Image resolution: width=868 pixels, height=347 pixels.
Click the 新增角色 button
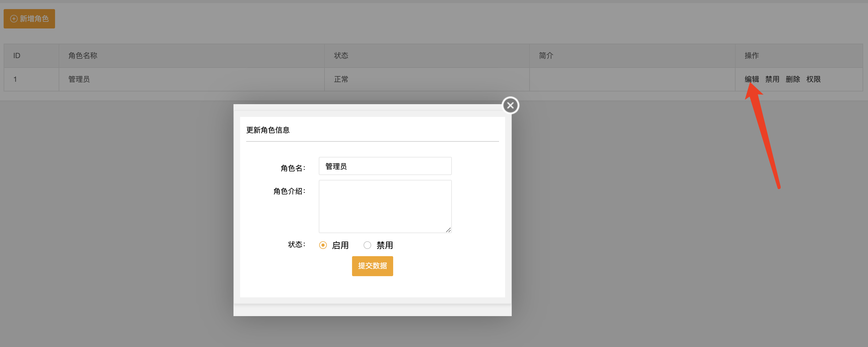[29, 19]
